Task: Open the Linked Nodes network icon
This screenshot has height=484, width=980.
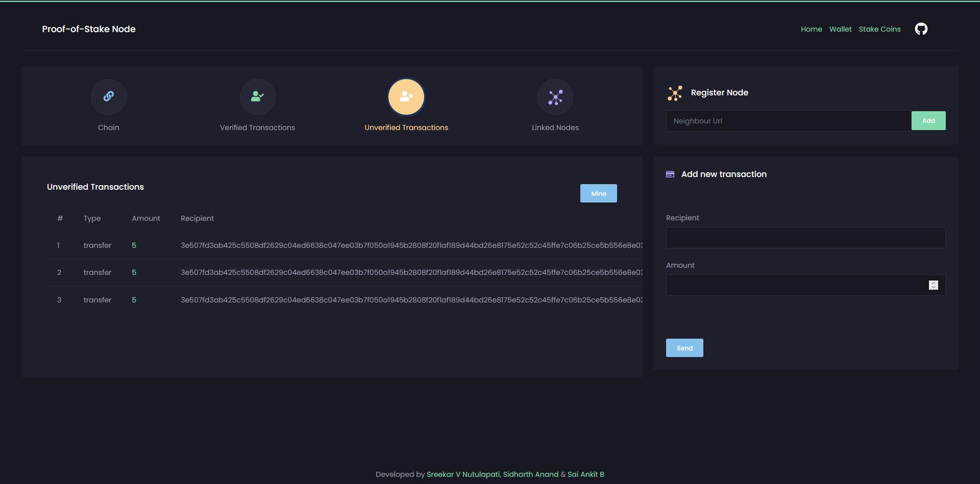Action: tap(555, 97)
